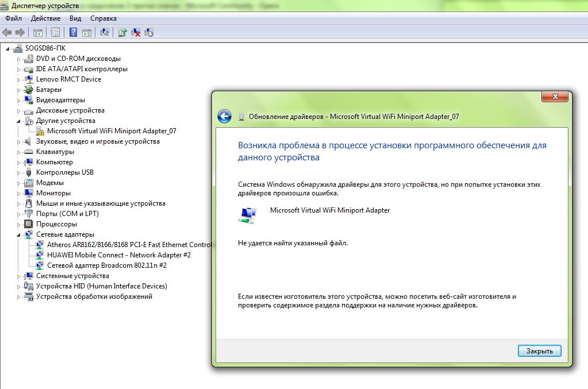Viewport: 588px width, 389px height.
Task: Collapse the Другие устройства node
Action: click(18, 121)
